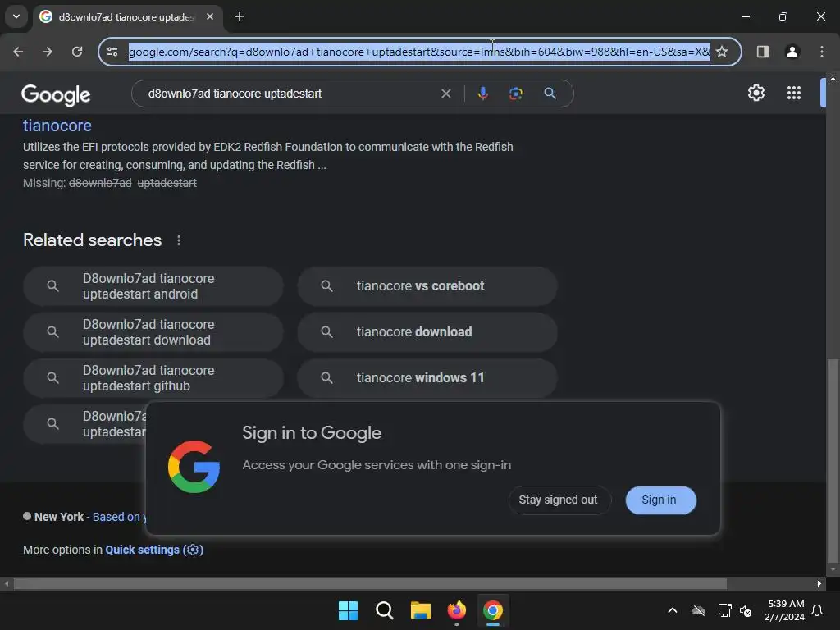The height and width of the screenshot is (630, 840).
Task: Search 'D8ownlo7ad tianocore uptadestart android'
Action: [153, 286]
